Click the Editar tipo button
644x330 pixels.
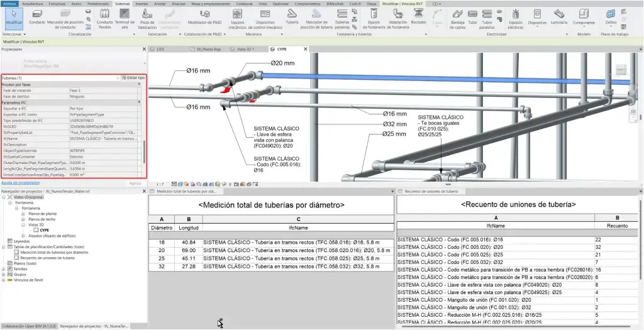click(133, 77)
